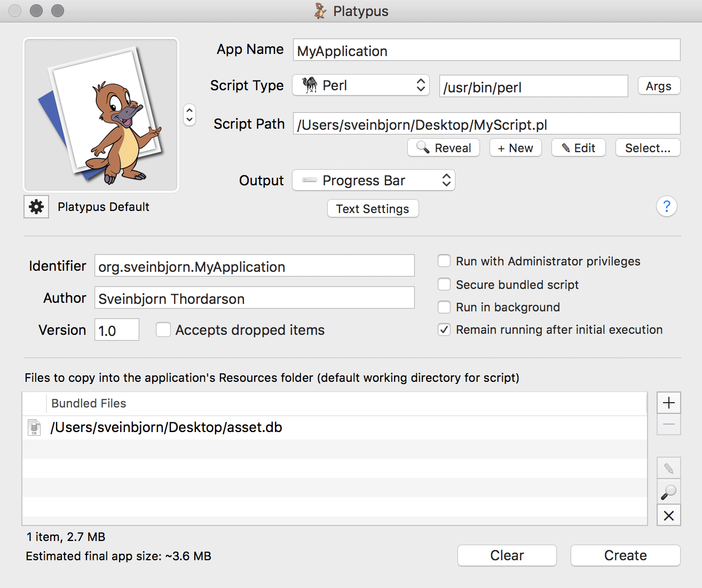702x588 pixels.
Task: Click the asset.db file icon
Action: tap(34, 427)
